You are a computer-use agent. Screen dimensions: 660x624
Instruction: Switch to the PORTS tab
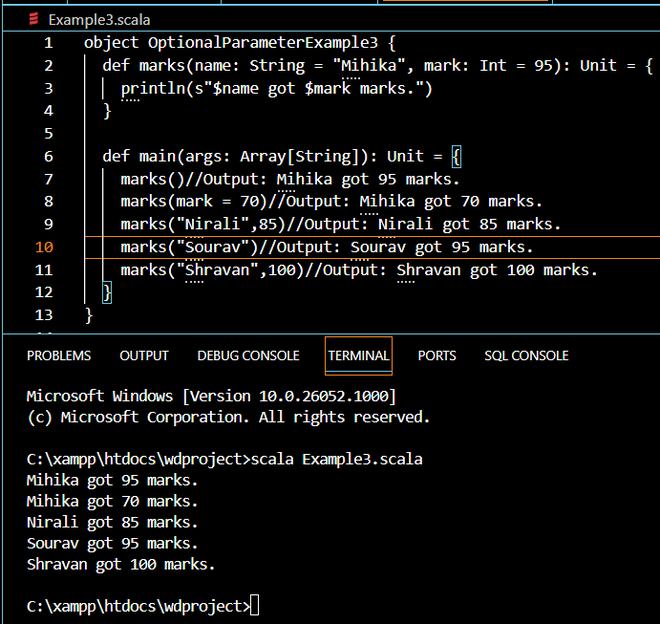(437, 356)
